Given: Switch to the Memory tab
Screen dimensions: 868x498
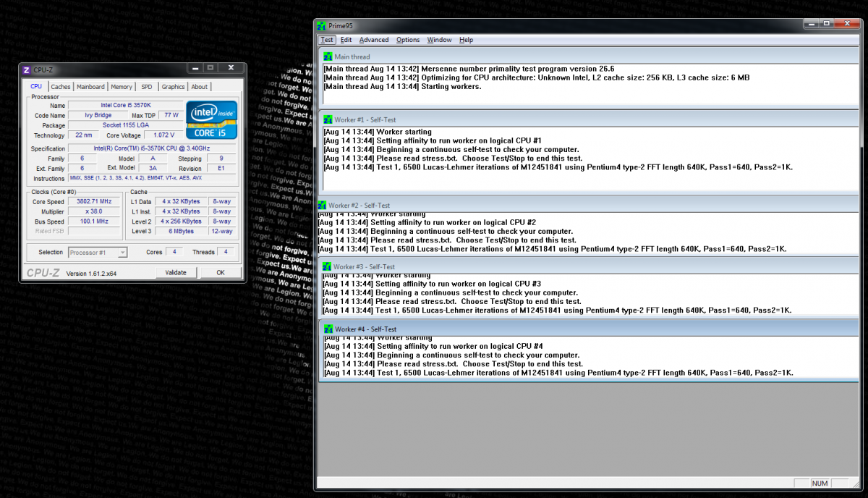Looking at the screenshot, I should (x=122, y=87).
